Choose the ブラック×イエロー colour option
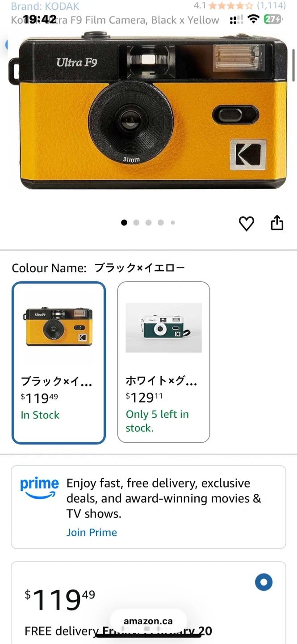Image resolution: width=297 pixels, height=644 pixels. point(59,363)
